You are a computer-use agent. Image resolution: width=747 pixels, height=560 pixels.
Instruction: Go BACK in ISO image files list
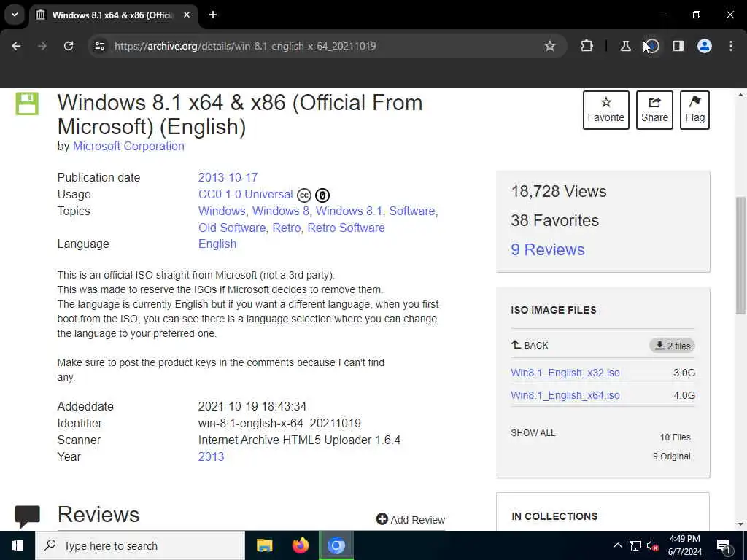click(530, 345)
